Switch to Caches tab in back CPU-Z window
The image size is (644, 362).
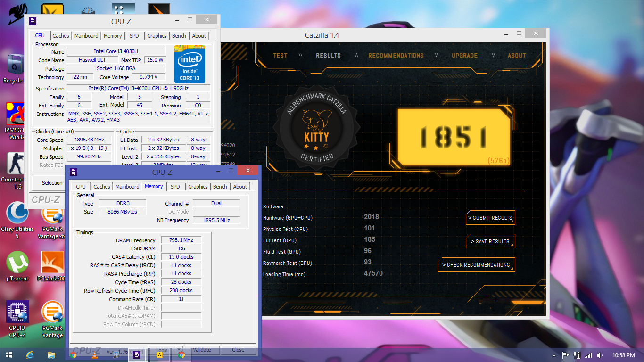61,36
